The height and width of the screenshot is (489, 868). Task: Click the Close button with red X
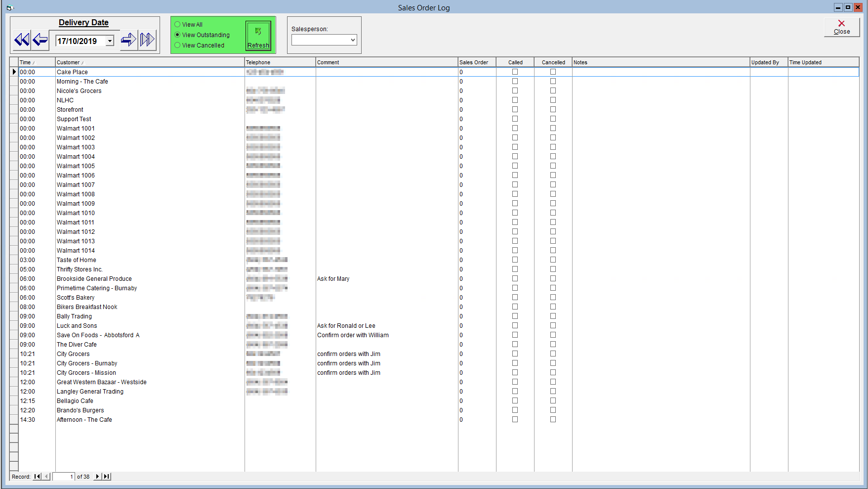(x=842, y=27)
